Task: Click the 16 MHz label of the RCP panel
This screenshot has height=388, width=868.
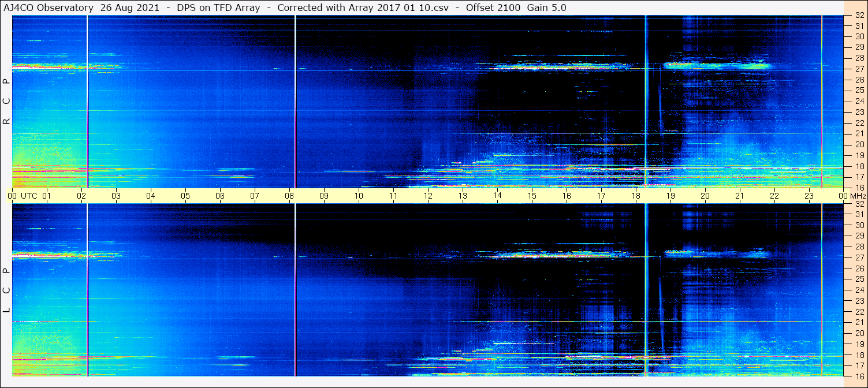Action: click(859, 187)
